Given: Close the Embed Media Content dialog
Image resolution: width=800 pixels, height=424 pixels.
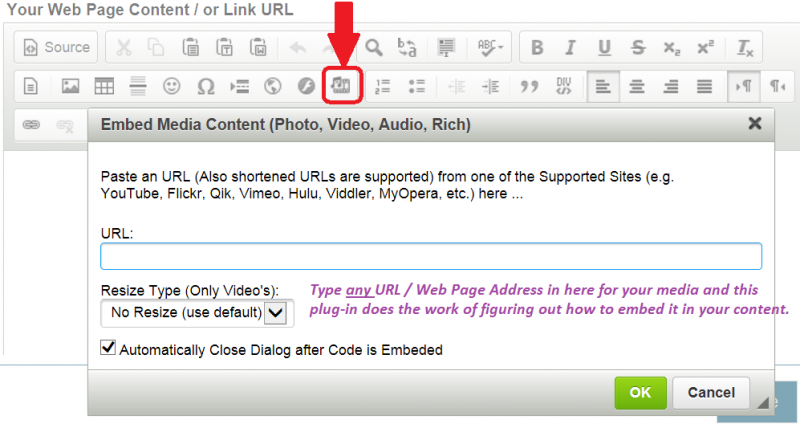Looking at the screenshot, I should coord(755,124).
